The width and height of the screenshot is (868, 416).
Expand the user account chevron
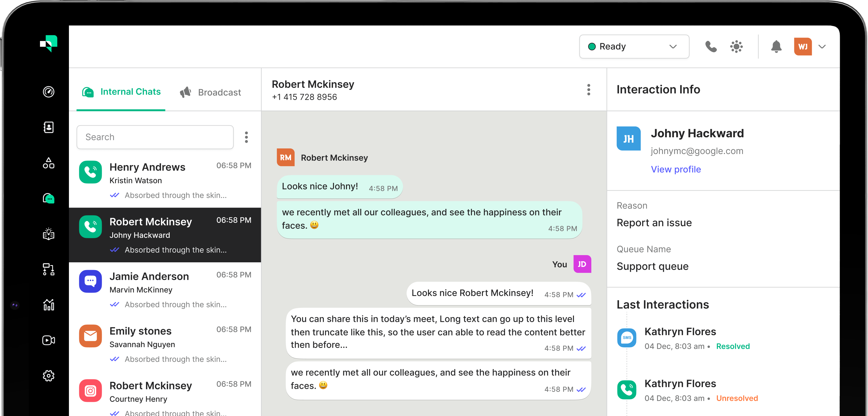tap(822, 46)
